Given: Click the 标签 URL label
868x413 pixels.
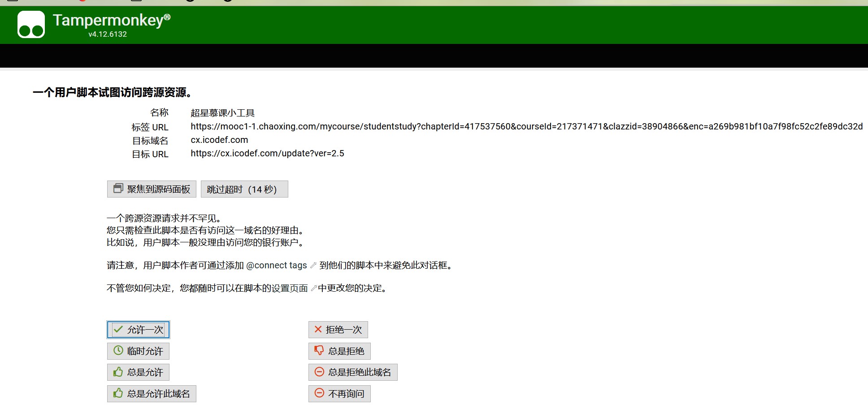Looking at the screenshot, I should pyautogui.click(x=150, y=127).
